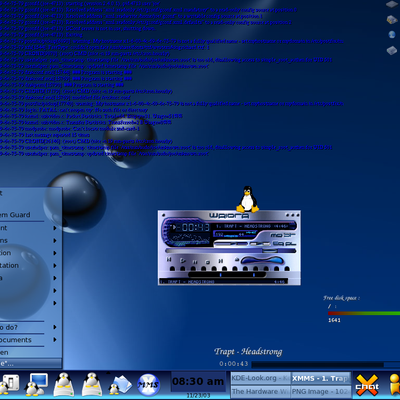
Task: Click the XMMS eject button
Action: coord(237,260)
